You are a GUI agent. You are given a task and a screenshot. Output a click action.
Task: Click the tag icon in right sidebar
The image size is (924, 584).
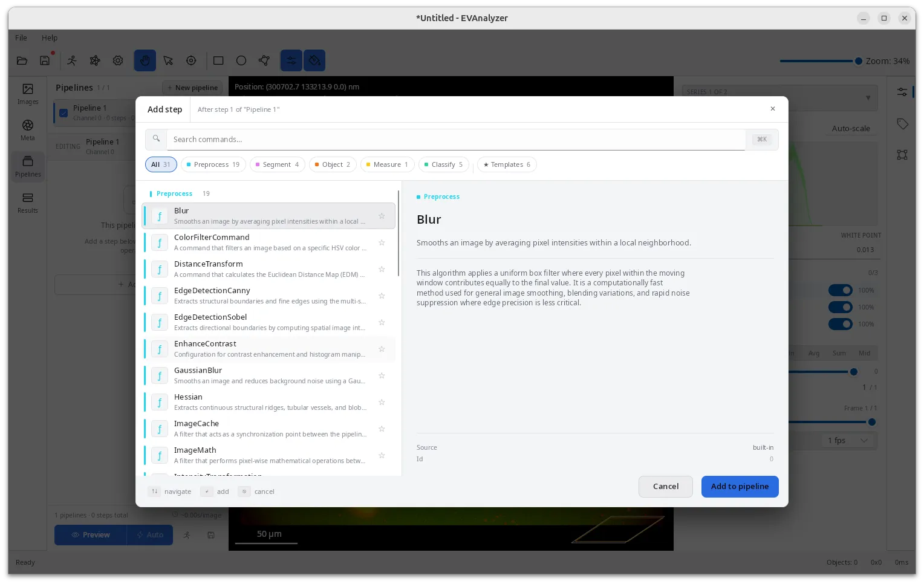pyautogui.click(x=902, y=124)
